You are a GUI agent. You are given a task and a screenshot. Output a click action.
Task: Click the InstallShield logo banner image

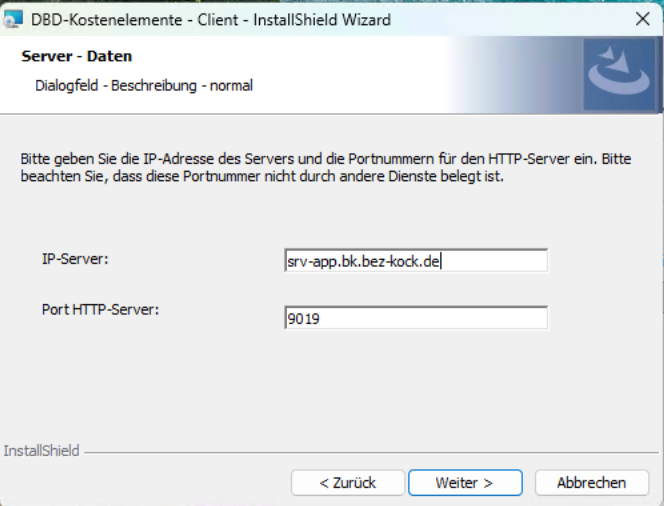click(x=619, y=75)
